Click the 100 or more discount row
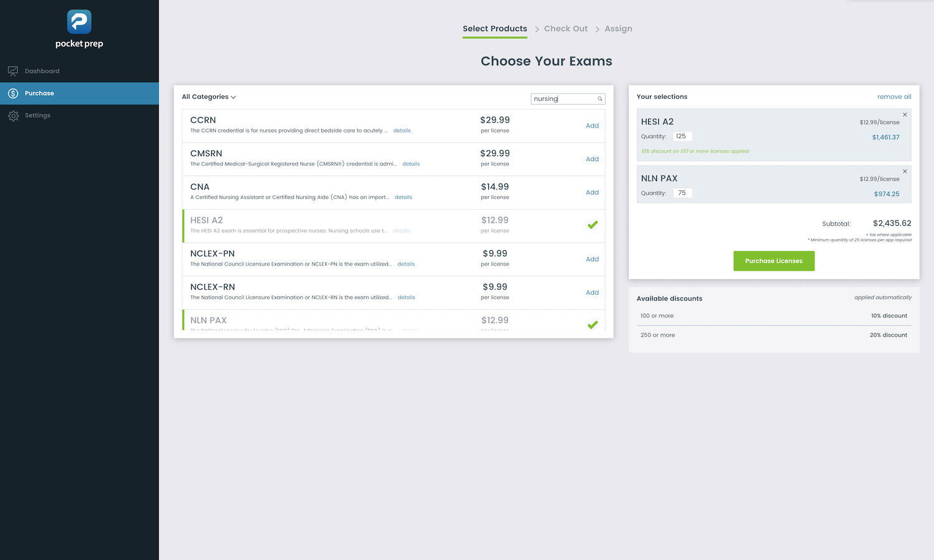 (774, 316)
